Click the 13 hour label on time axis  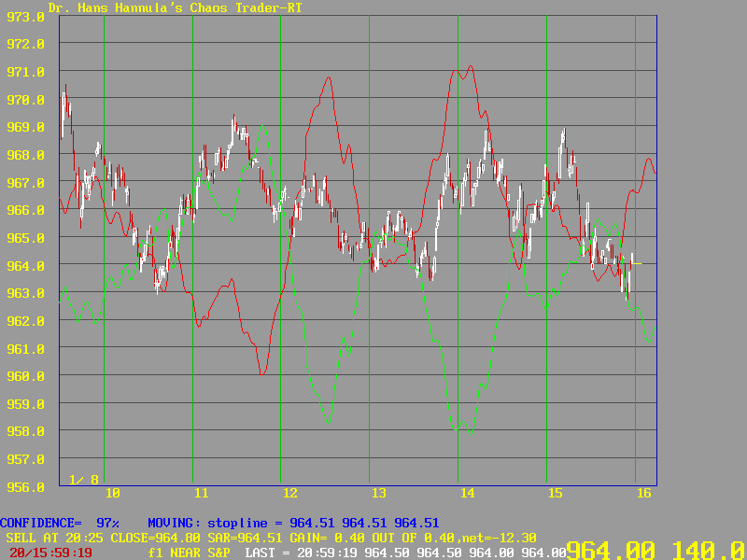378,494
